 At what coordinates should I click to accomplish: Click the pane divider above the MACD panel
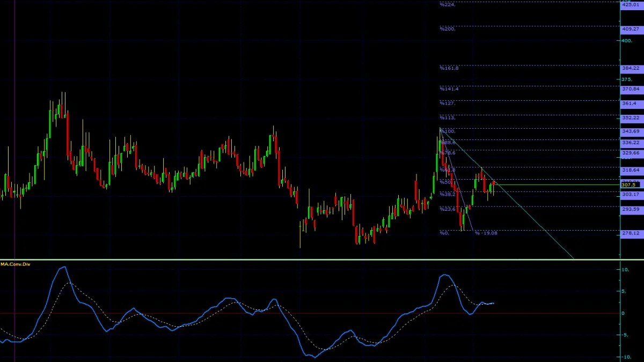322,260
